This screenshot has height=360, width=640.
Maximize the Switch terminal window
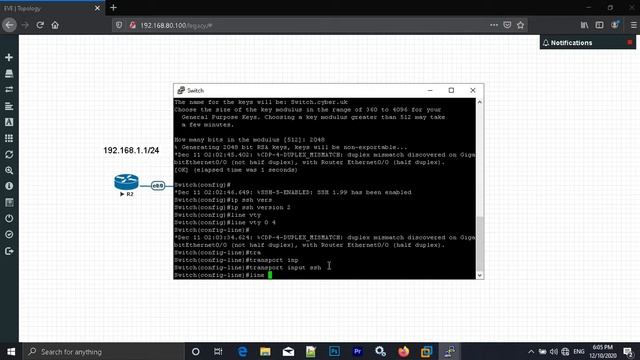pyautogui.click(x=451, y=90)
